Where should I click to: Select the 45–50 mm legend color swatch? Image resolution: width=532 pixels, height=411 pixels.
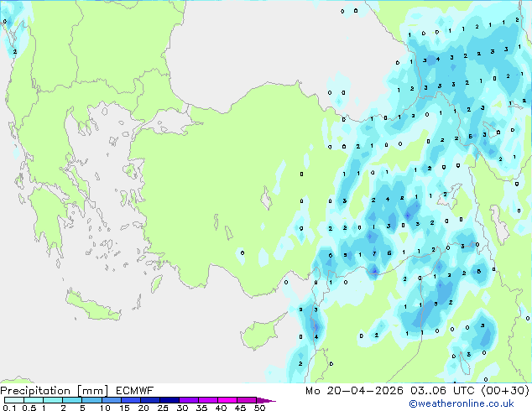[x=247, y=400]
